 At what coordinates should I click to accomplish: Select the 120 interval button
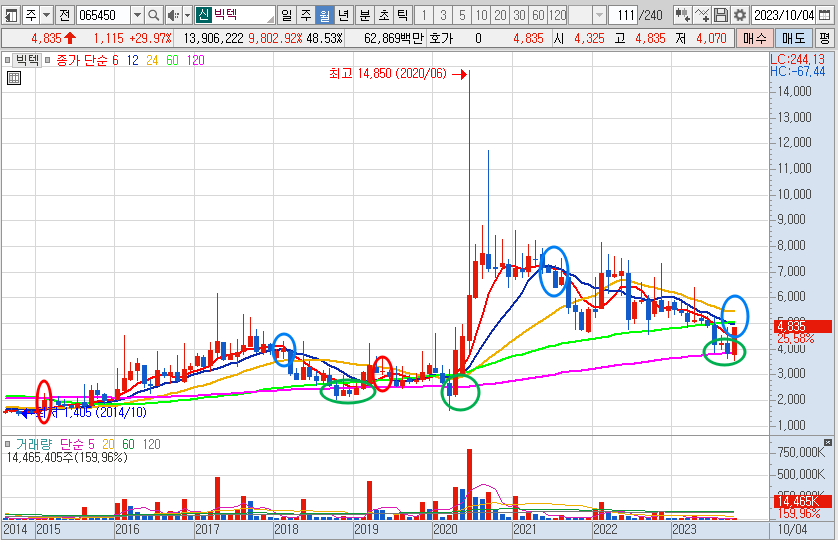click(557, 15)
